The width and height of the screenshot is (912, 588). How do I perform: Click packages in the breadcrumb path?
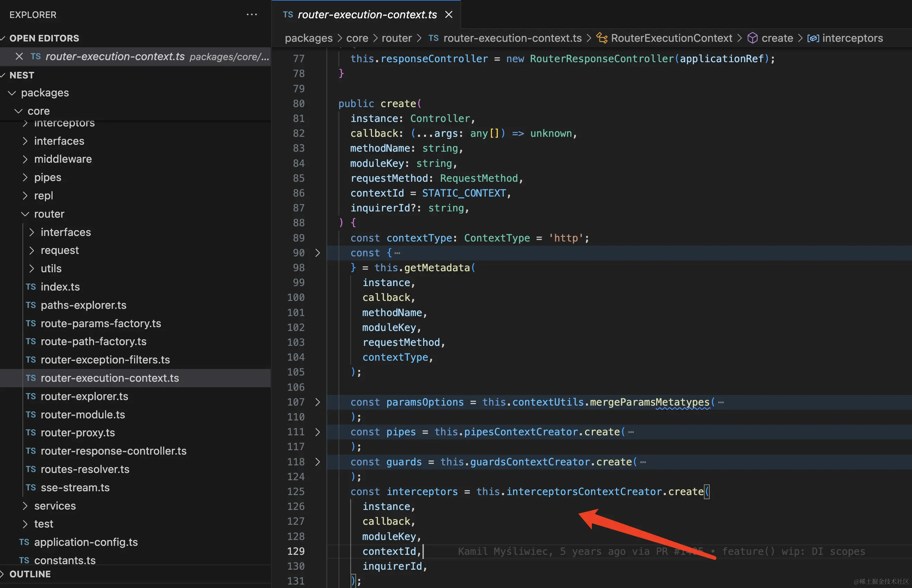309,38
